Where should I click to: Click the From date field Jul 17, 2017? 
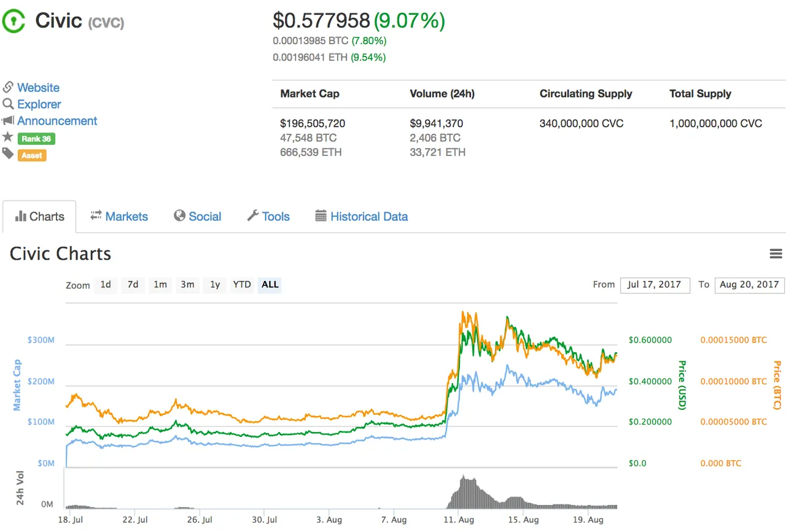pyautogui.click(x=655, y=285)
